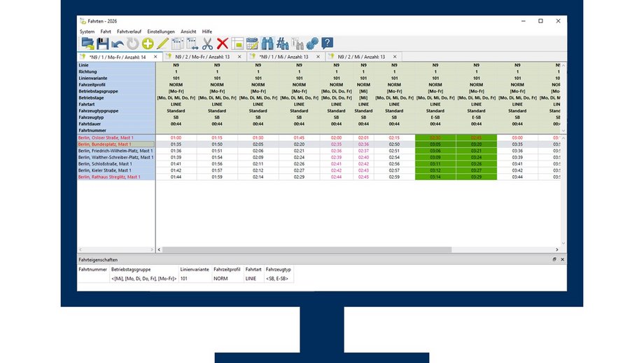Open the Fahrt menu
Image resolution: width=644 pixels, height=363 pixels.
106,32
